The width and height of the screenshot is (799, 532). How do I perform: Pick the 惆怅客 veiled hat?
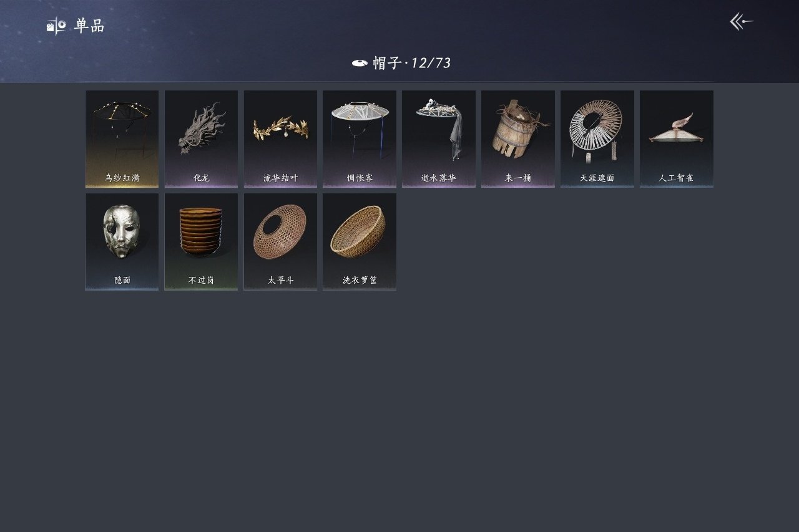pyautogui.click(x=360, y=138)
